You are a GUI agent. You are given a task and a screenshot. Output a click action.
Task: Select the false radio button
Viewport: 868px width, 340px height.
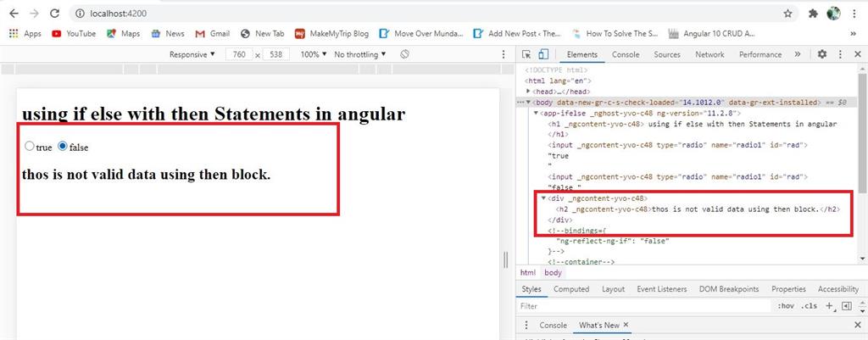pos(63,146)
